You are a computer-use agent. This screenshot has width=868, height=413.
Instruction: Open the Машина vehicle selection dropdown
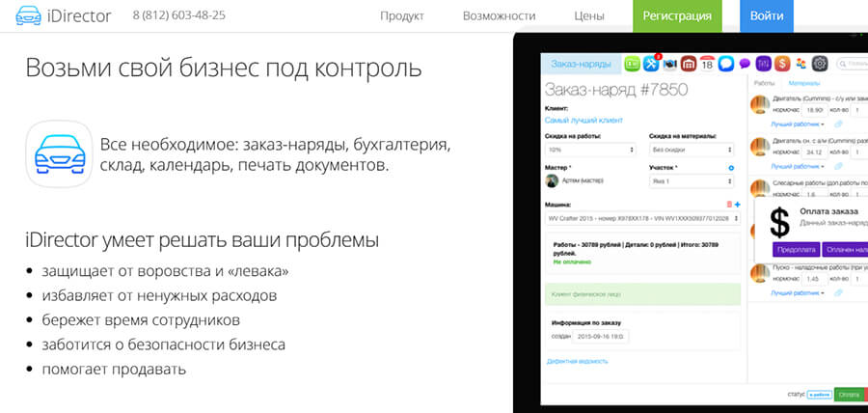[x=641, y=219]
